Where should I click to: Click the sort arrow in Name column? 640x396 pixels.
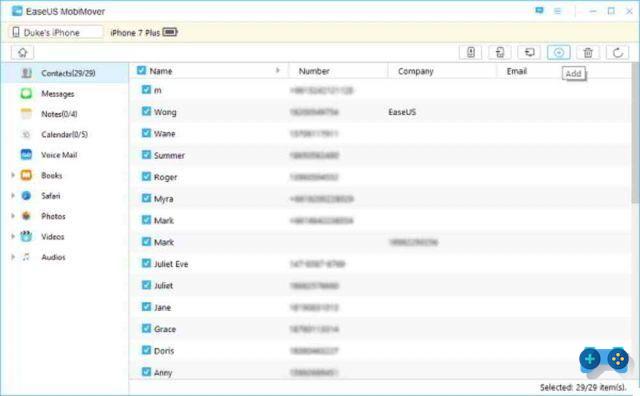278,71
